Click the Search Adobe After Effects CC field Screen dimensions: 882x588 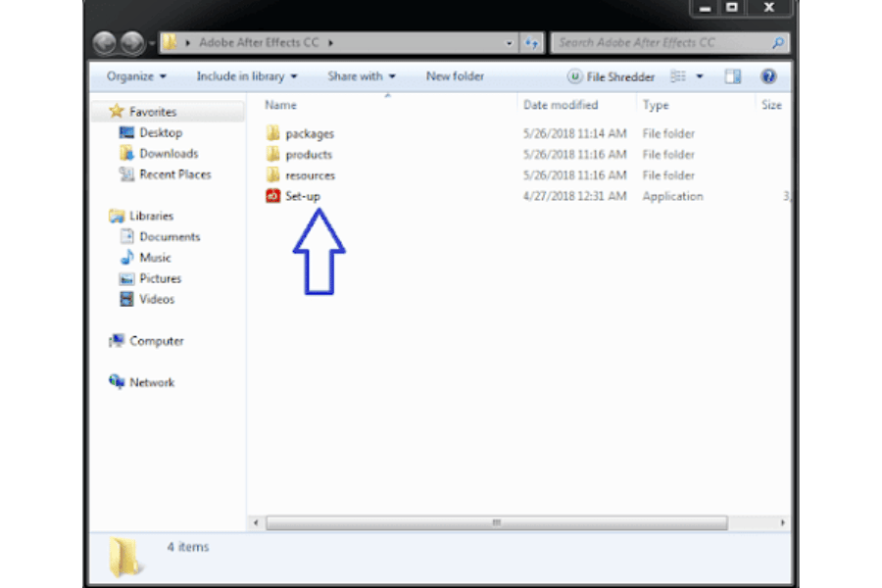(x=661, y=43)
